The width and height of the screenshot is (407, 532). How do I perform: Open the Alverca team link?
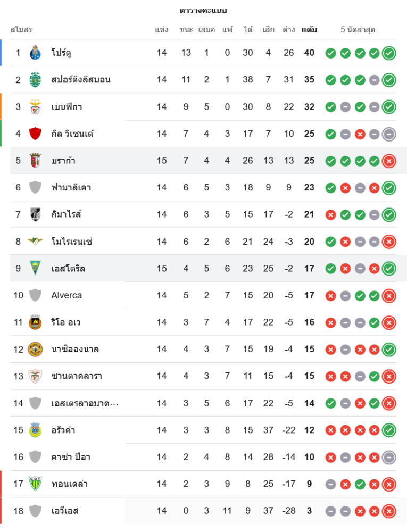pyautogui.click(x=67, y=295)
